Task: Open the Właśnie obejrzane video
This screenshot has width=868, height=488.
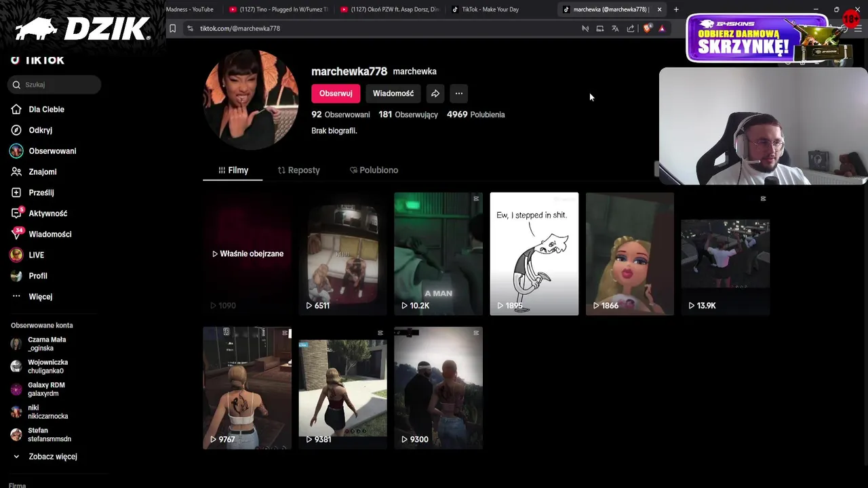Action: tap(248, 253)
